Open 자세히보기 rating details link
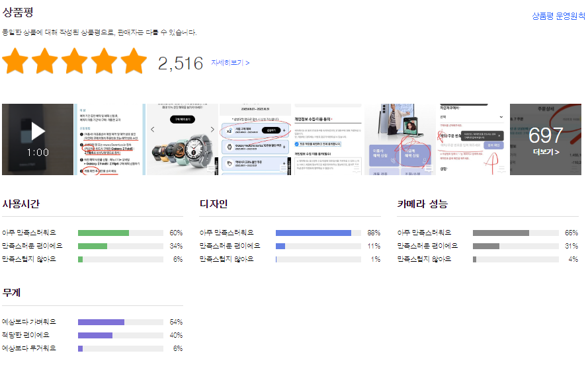Screen dimensions: 588x384 pyautogui.click(x=230, y=63)
